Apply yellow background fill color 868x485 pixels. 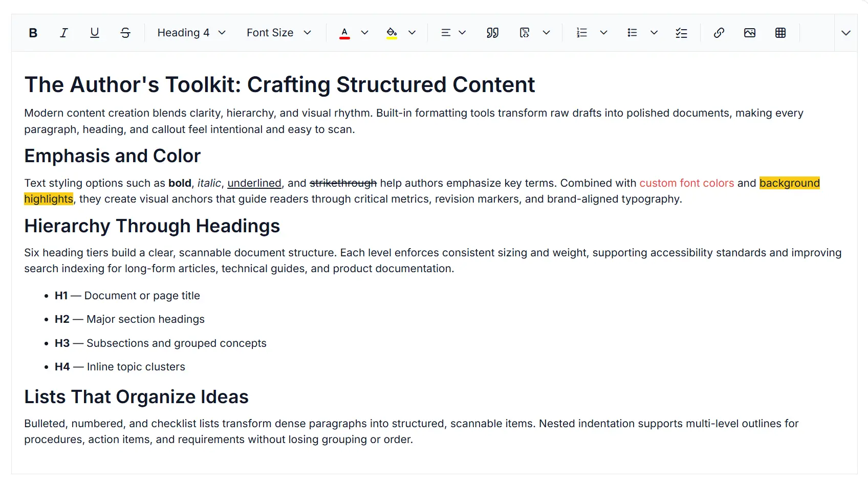point(392,33)
